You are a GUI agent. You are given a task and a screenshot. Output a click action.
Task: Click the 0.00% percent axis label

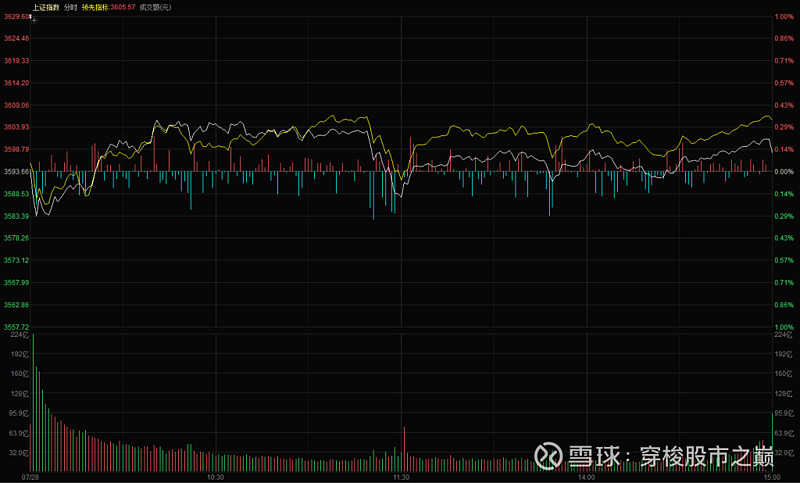784,172
